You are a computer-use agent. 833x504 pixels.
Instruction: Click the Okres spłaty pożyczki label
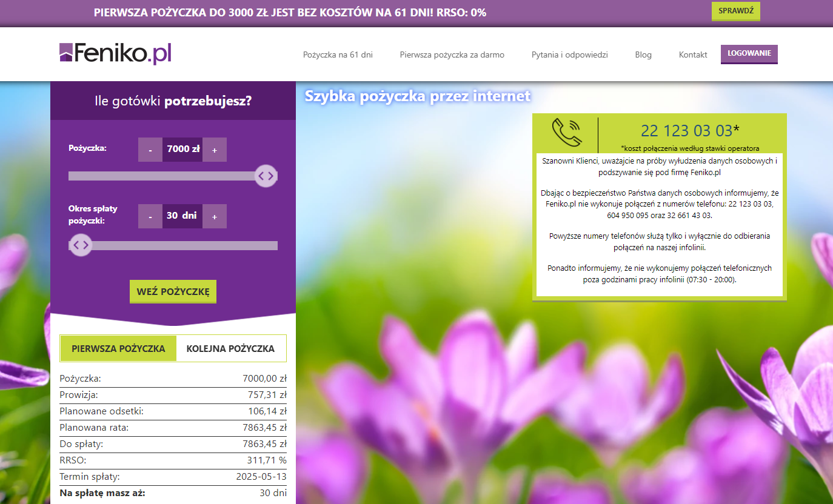[x=93, y=215]
